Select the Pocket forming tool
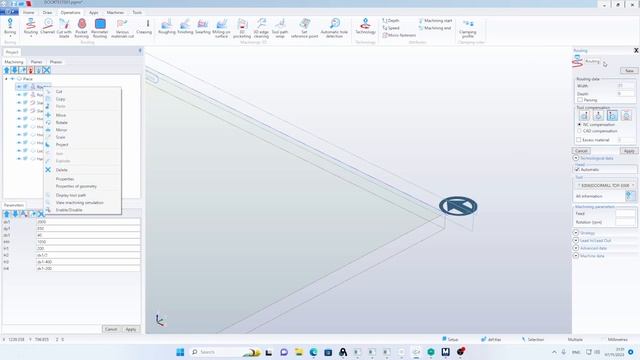The image size is (640, 360). point(82,28)
